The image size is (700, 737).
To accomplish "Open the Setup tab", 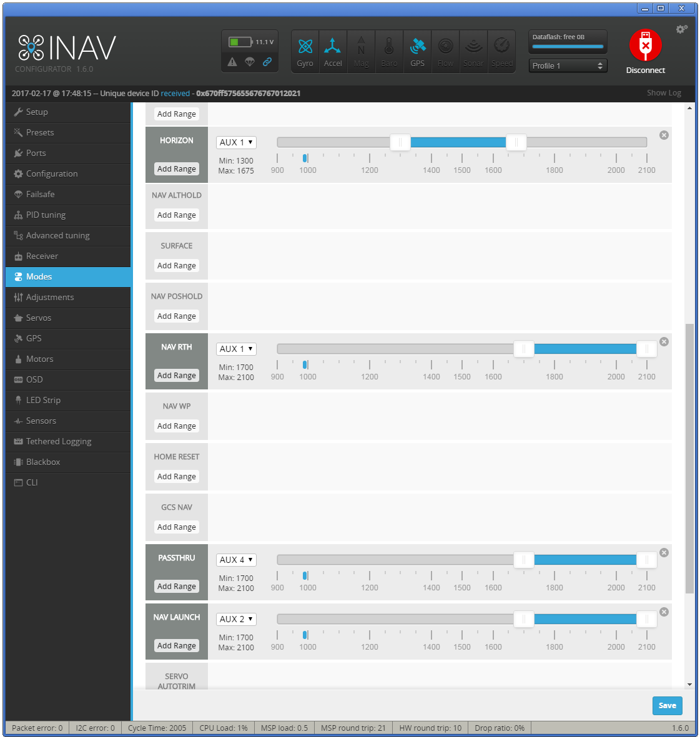I will pos(68,112).
